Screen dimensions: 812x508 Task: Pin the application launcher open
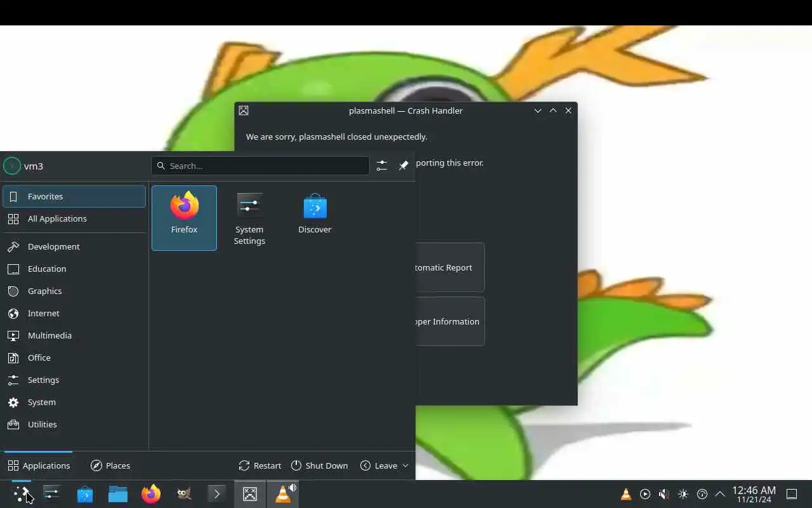403,166
